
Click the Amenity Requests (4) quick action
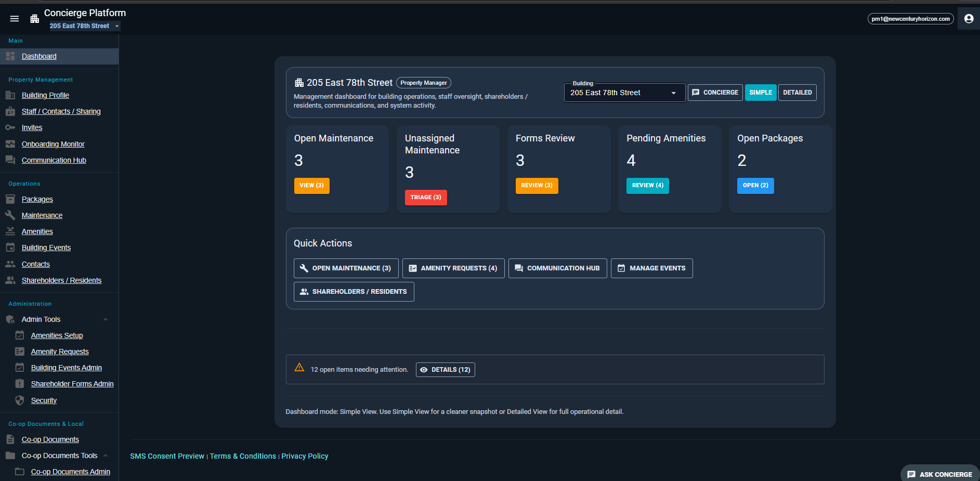(x=453, y=268)
